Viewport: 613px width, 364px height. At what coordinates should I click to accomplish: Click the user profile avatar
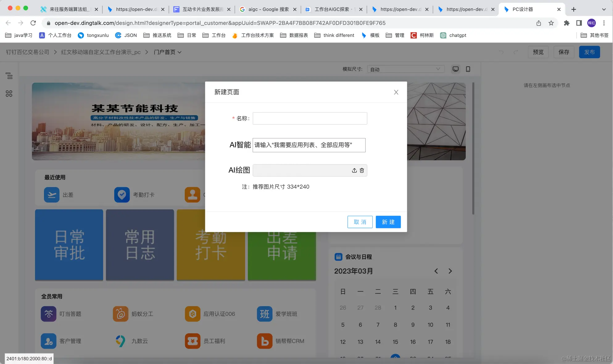point(591,23)
